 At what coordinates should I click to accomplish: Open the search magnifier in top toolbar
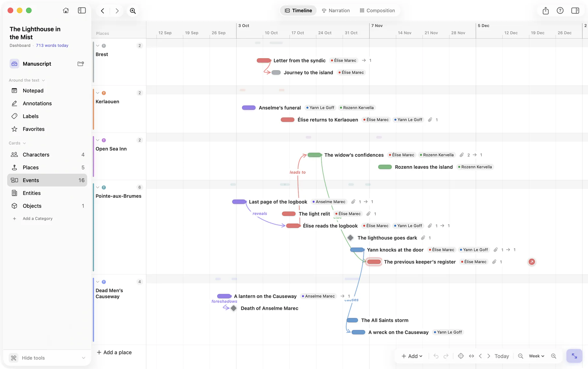tap(133, 11)
